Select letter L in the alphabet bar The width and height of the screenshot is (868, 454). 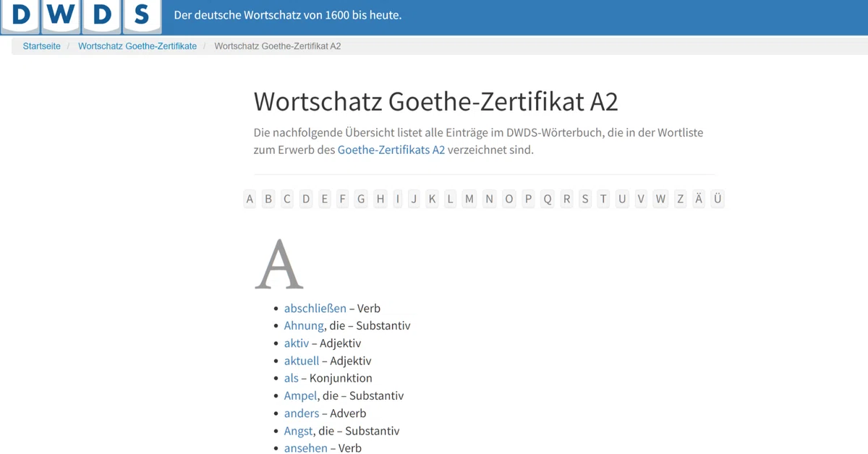tap(451, 199)
